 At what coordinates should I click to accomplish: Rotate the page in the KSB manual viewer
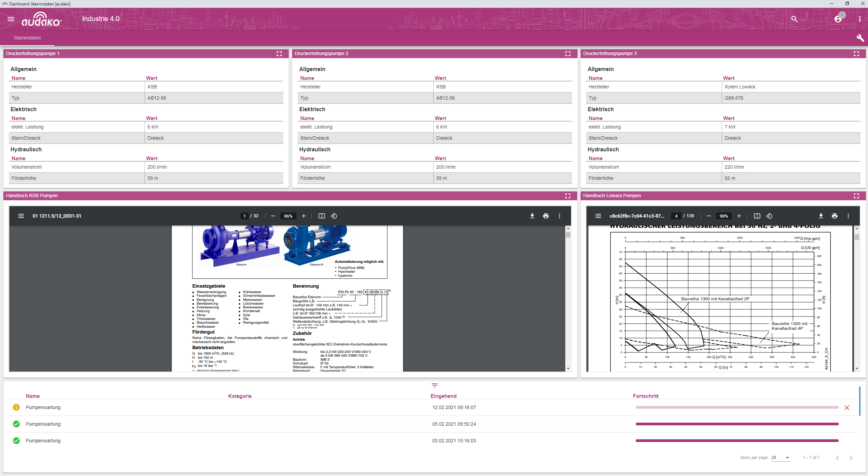[334, 216]
